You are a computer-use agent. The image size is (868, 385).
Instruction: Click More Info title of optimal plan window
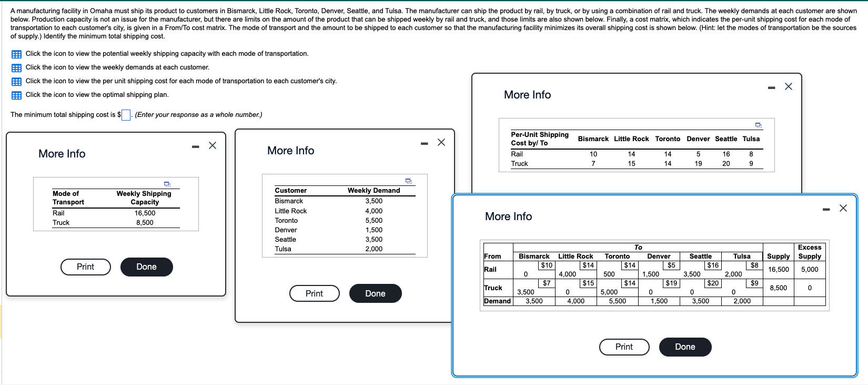pyautogui.click(x=508, y=216)
